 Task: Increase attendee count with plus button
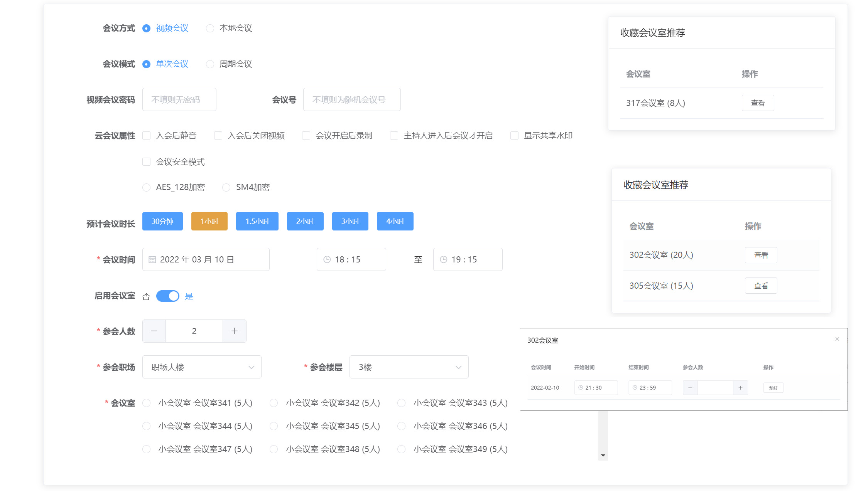[234, 331]
